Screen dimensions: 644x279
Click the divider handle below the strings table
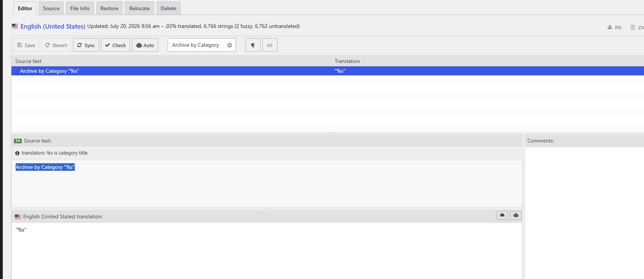tap(331, 133)
